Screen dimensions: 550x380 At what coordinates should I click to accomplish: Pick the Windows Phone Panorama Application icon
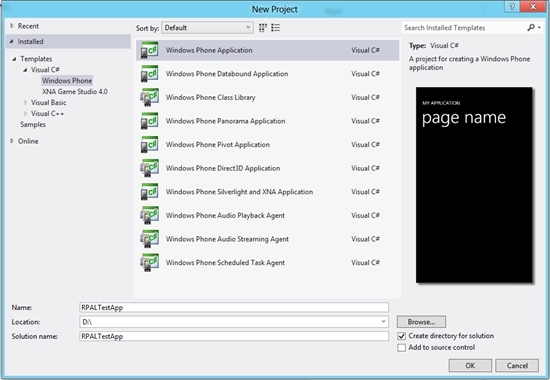tap(149, 121)
